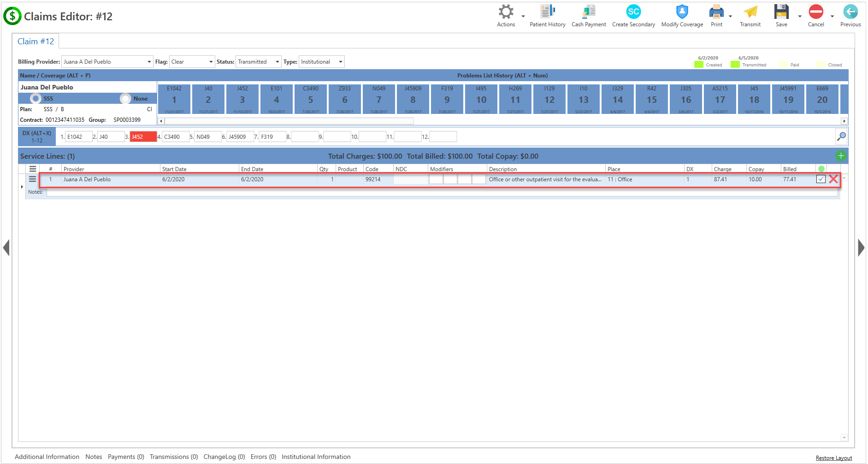868x464 pixels.
Task: Navigate to previous record with left arrow
Action: tap(6, 248)
